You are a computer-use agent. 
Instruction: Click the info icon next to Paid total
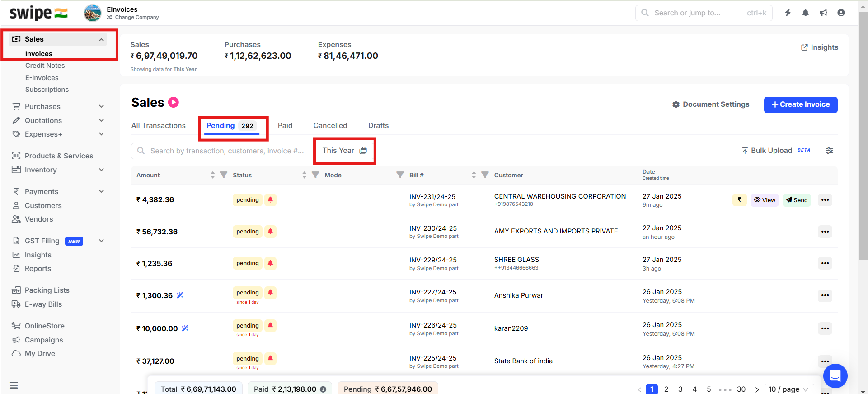pos(323,389)
